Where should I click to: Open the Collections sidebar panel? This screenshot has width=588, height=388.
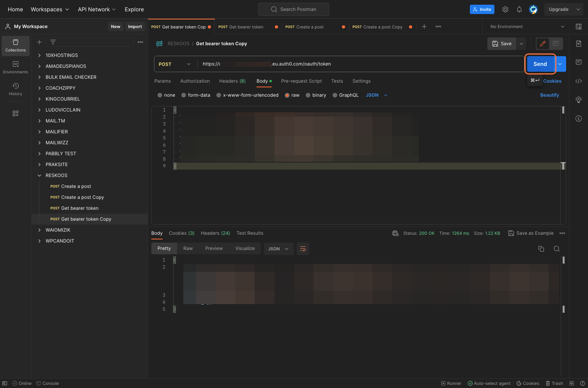click(16, 46)
